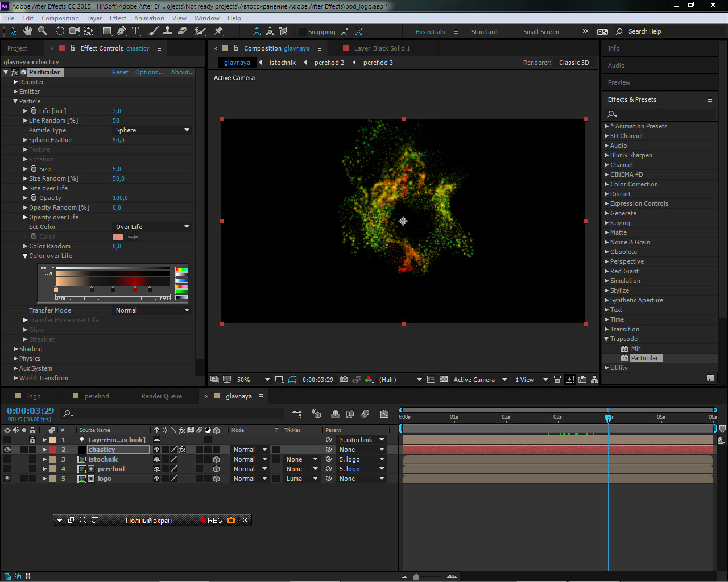728x582 pixels.
Task: Toggle 3D layer switch for istochnik
Action: [216, 459]
